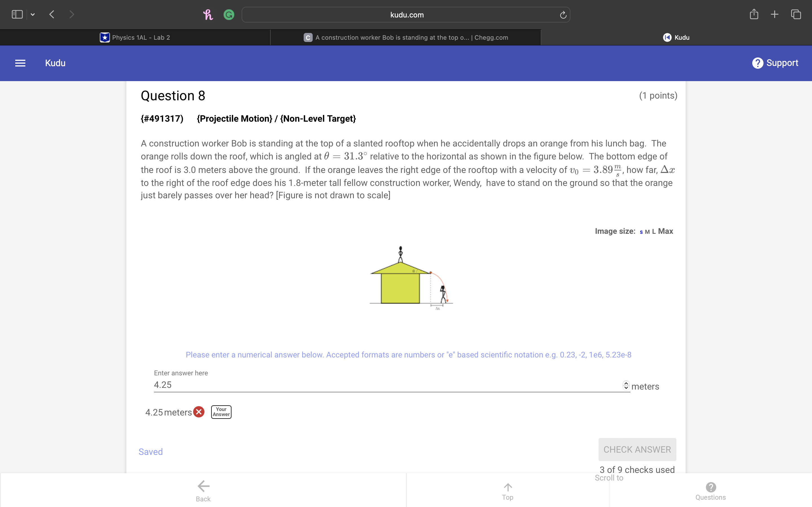Switch to the Chegg.com tab
This screenshot has height=507, width=812.
406,37
